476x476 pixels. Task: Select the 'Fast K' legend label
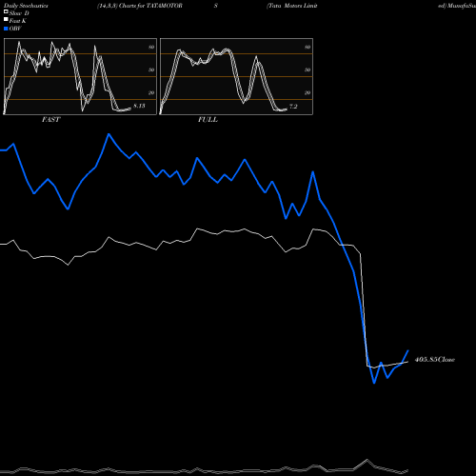pos(18,21)
